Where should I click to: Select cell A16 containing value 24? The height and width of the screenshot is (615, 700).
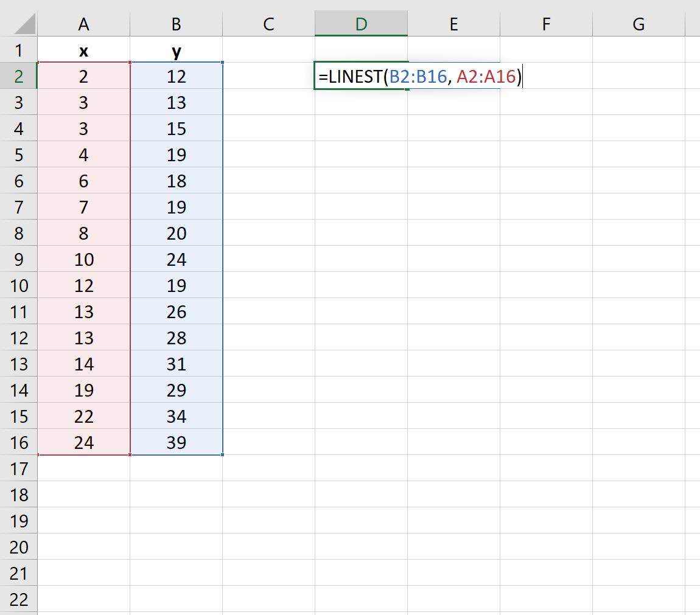(x=84, y=442)
